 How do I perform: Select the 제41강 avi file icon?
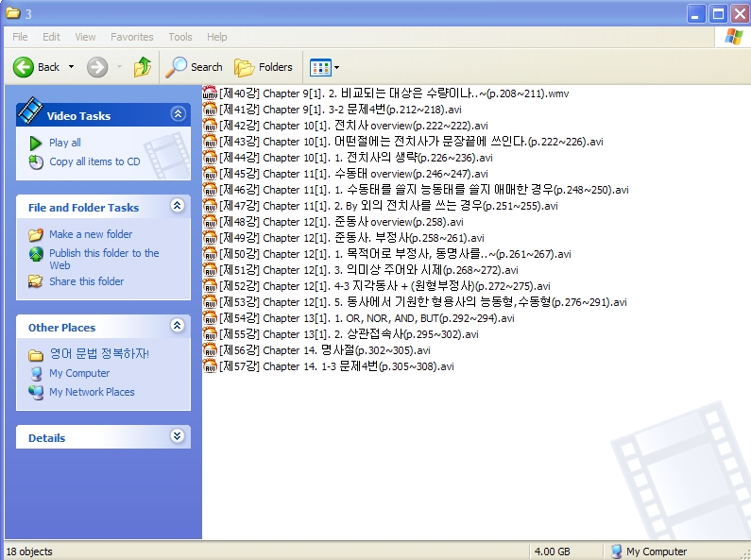pyautogui.click(x=210, y=110)
